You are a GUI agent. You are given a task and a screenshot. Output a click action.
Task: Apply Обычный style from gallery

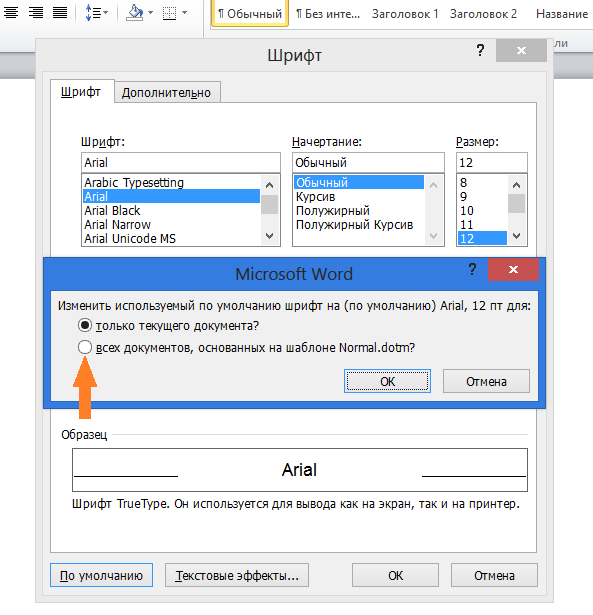point(250,14)
